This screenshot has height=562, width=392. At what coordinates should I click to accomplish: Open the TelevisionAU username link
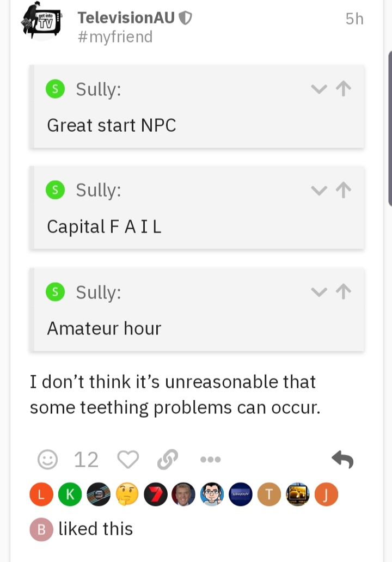pos(126,18)
